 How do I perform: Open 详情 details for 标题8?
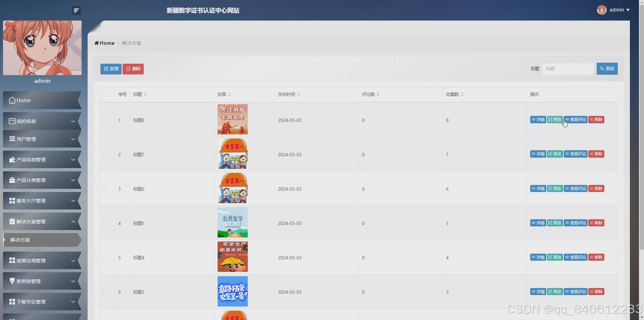(x=538, y=120)
